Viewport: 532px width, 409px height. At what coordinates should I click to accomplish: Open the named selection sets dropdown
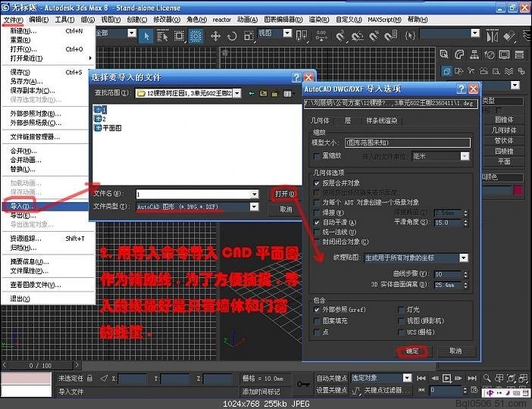point(475,33)
